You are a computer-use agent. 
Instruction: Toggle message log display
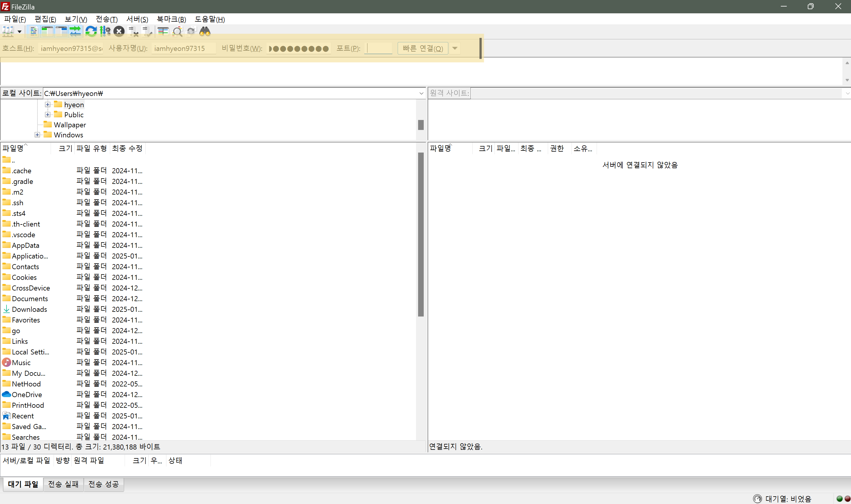coord(33,32)
